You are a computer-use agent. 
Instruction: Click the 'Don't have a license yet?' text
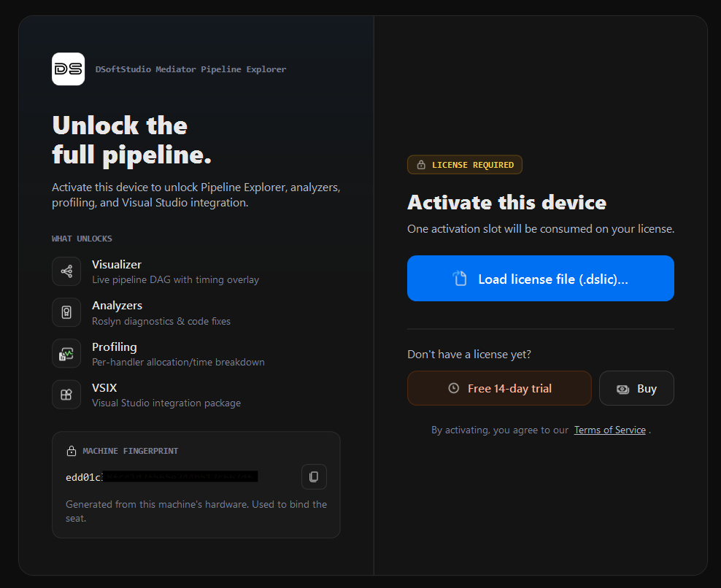pyautogui.click(x=469, y=355)
